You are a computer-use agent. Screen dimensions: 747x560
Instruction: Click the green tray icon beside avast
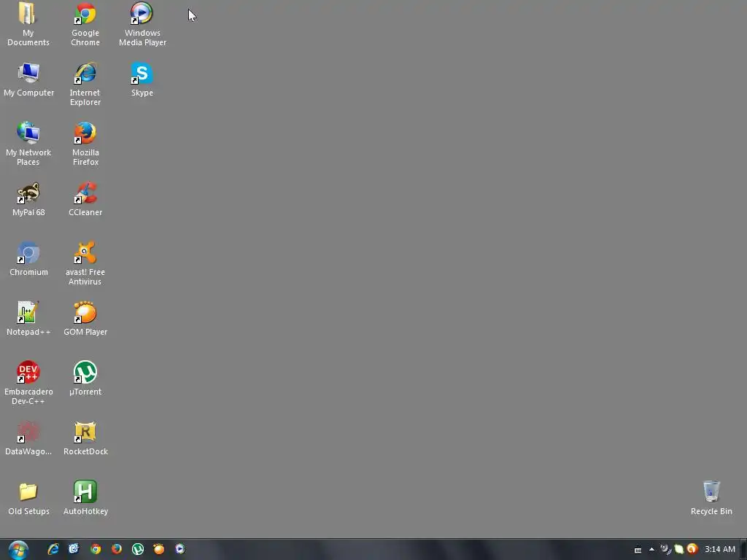(x=679, y=550)
